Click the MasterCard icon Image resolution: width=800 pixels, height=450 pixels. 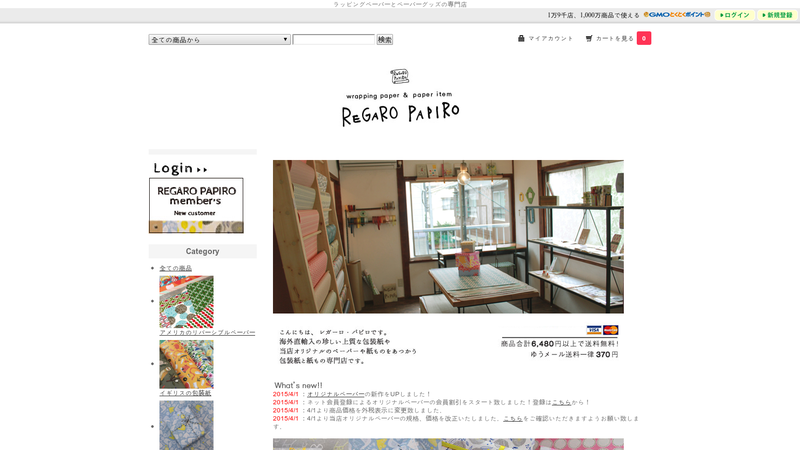[x=611, y=330]
